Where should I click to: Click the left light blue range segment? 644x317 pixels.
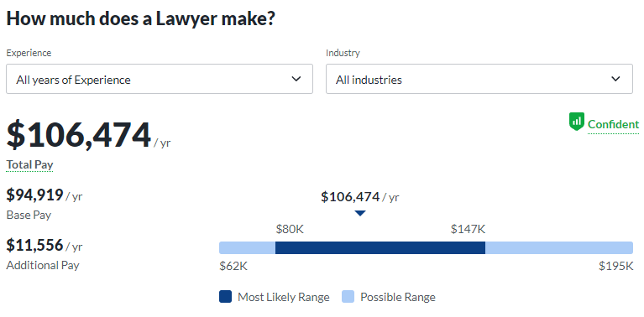tap(247, 247)
